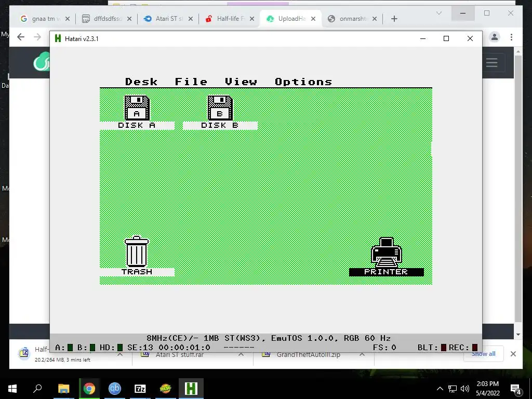Switch to the Half-life Chrome tab
This screenshot has height=399, width=532.
[x=229, y=19]
